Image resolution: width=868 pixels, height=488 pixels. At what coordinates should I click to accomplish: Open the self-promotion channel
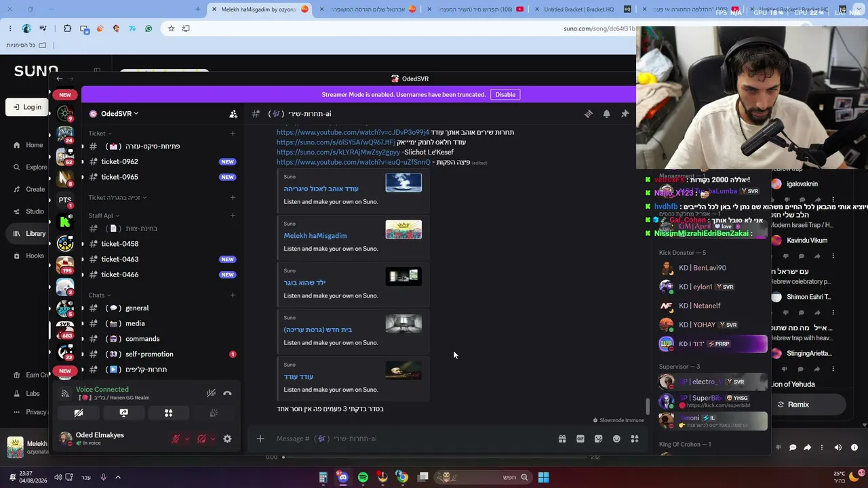(163, 354)
